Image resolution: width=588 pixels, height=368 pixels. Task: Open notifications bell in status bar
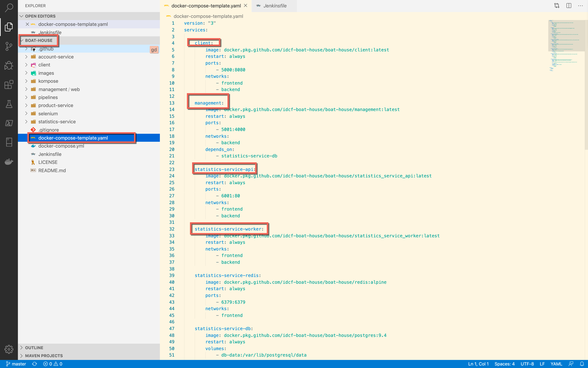(582, 364)
